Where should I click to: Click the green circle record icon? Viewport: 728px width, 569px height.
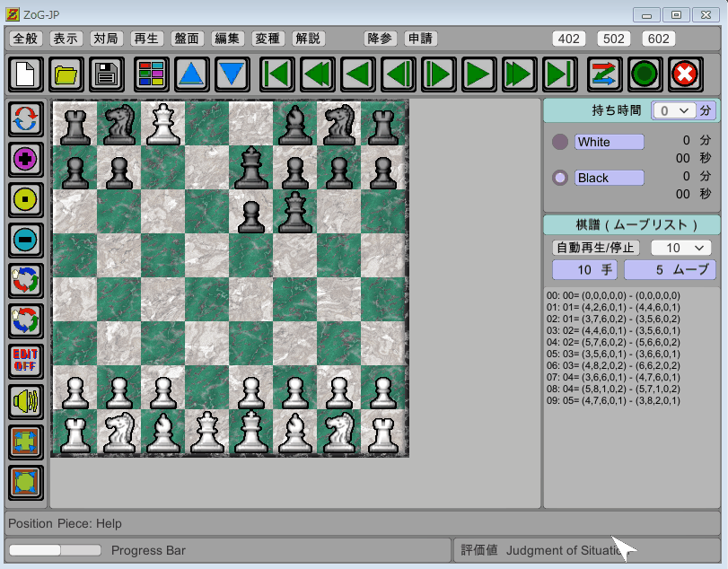click(x=645, y=74)
